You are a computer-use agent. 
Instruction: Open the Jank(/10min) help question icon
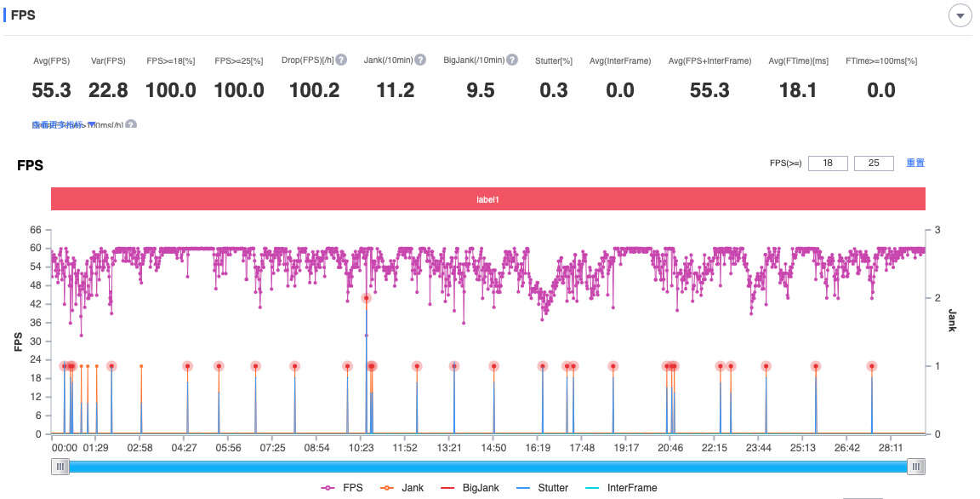[420, 60]
